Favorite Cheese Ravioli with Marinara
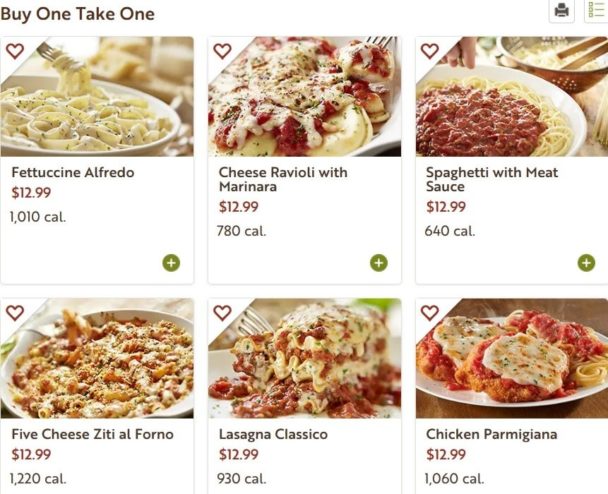Image resolution: width=608 pixels, height=494 pixels. [222, 51]
